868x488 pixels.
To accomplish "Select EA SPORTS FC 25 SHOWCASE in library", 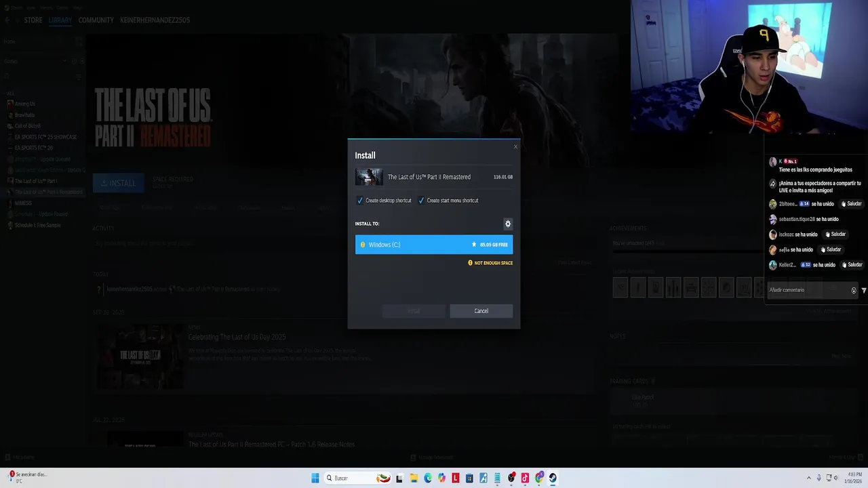I will coord(45,137).
